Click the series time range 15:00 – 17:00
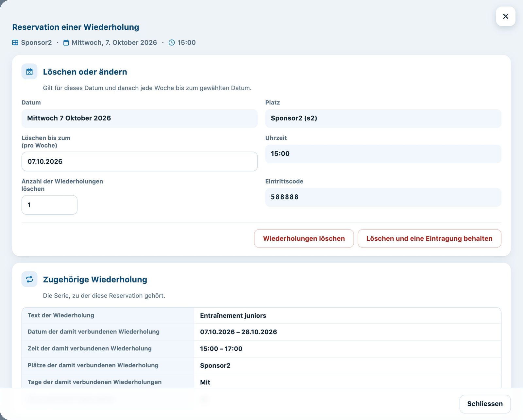 coord(221,348)
